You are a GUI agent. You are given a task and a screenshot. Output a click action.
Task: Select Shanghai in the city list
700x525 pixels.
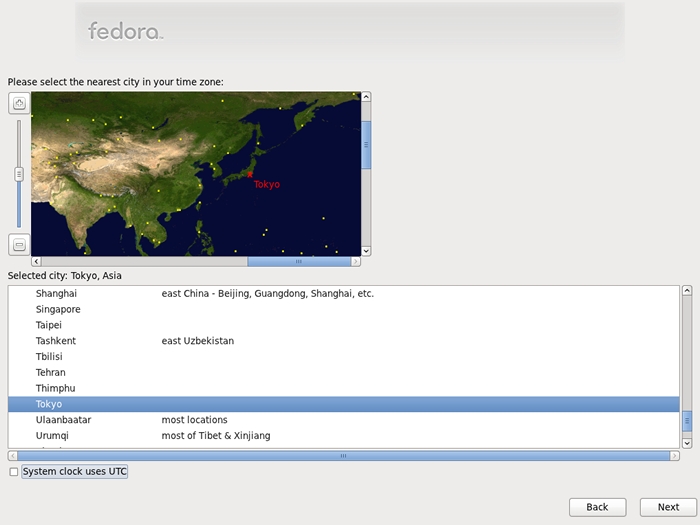[x=344, y=294]
